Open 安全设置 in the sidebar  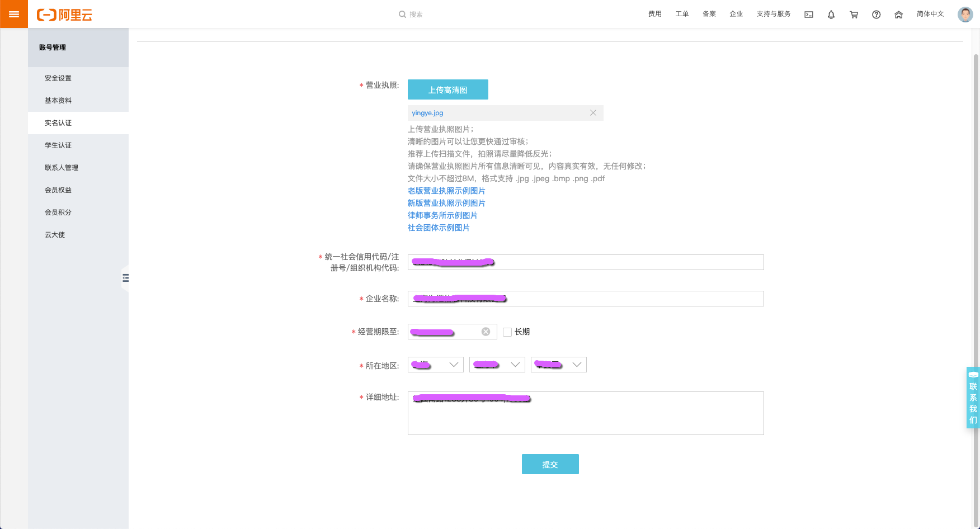[x=58, y=78]
